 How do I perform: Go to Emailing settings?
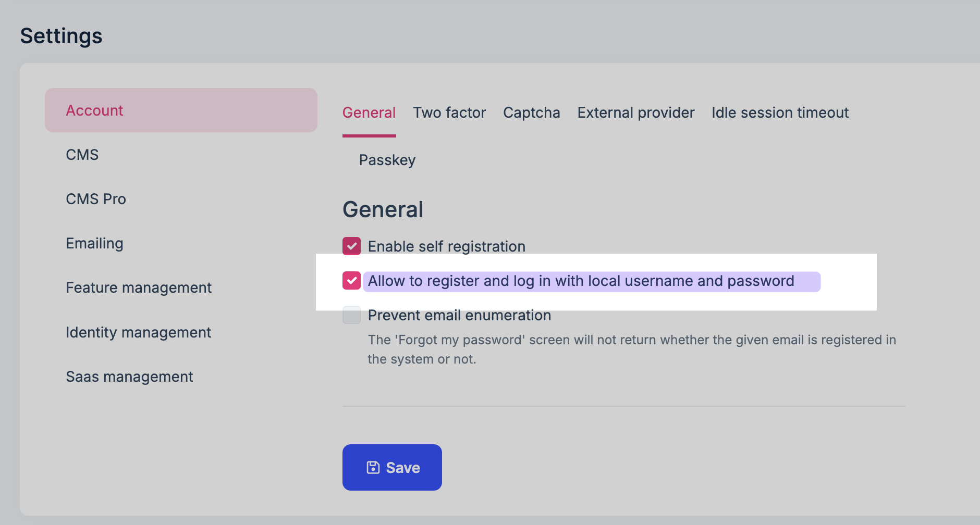point(94,243)
